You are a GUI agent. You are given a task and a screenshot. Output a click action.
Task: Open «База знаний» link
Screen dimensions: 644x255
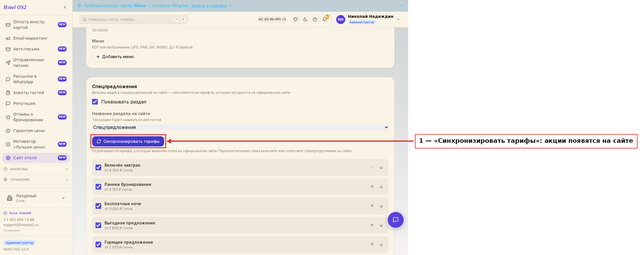[20, 213]
